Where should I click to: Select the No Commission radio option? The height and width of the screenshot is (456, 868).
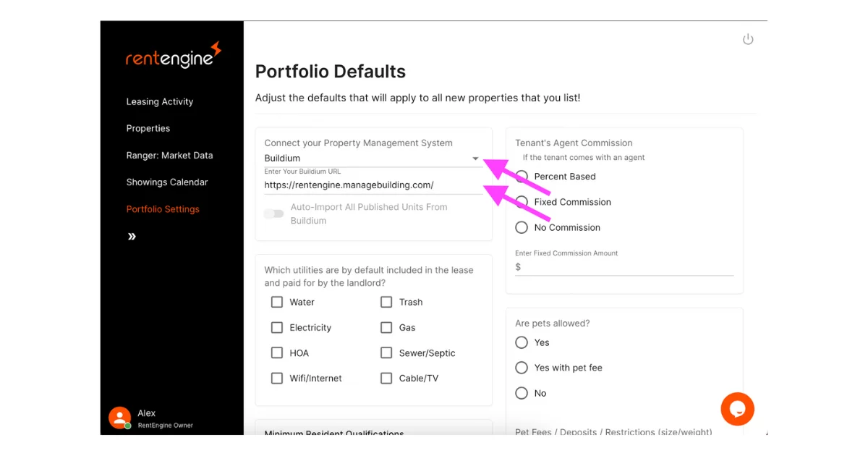tap(522, 227)
